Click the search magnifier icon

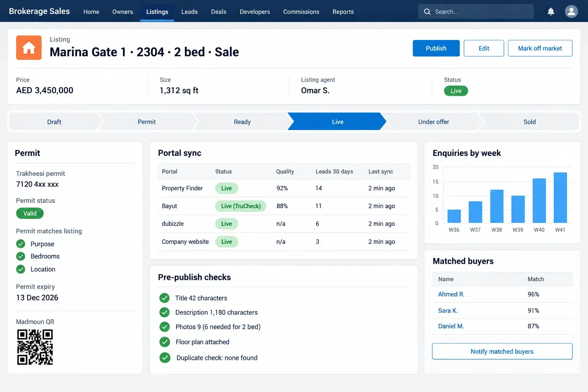pyautogui.click(x=427, y=12)
